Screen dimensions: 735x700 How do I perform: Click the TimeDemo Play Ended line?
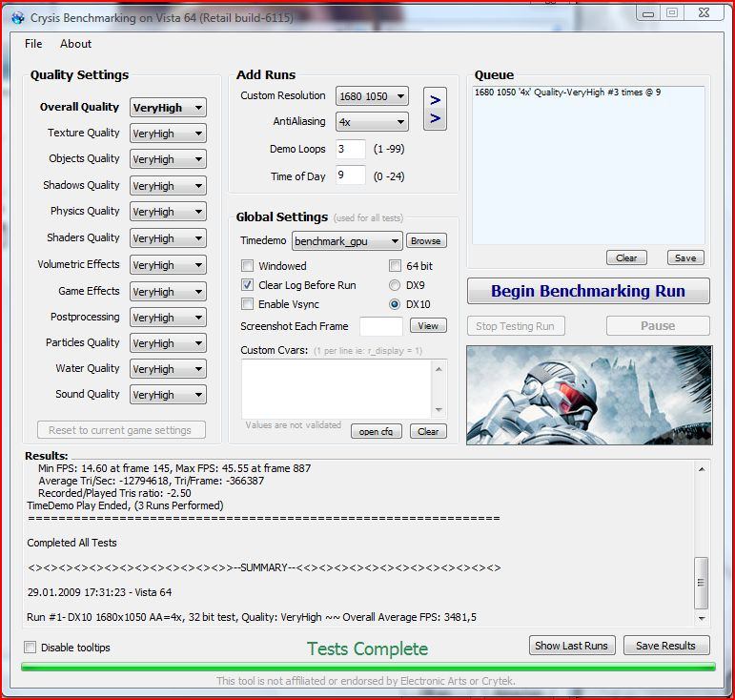pos(125,505)
